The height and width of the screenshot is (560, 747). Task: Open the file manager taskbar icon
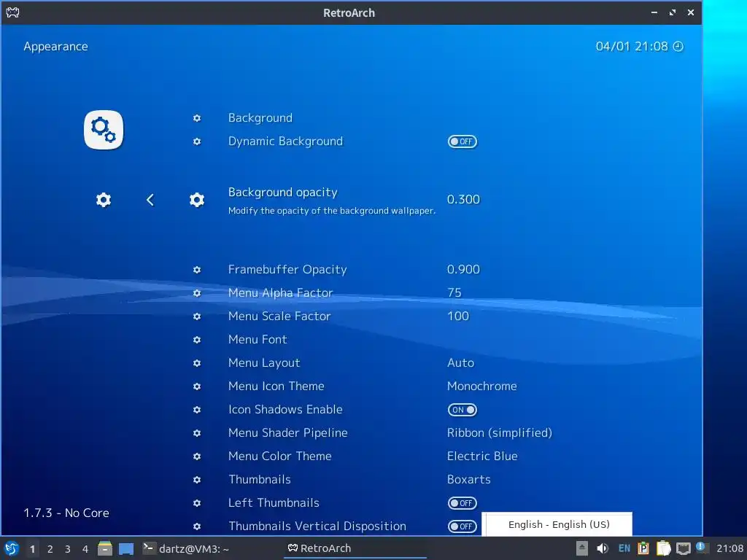coord(105,548)
